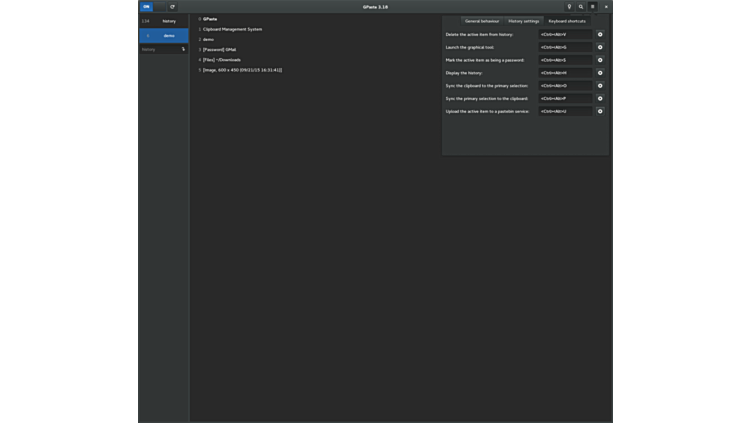Click the reload icon beside the ON switch
This screenshot has height=423, width=752.
pos(172,7)
